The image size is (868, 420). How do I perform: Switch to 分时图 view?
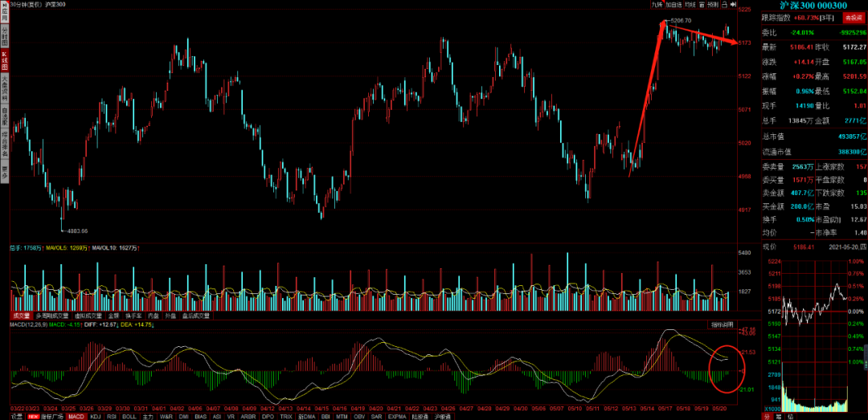point(5,35)
